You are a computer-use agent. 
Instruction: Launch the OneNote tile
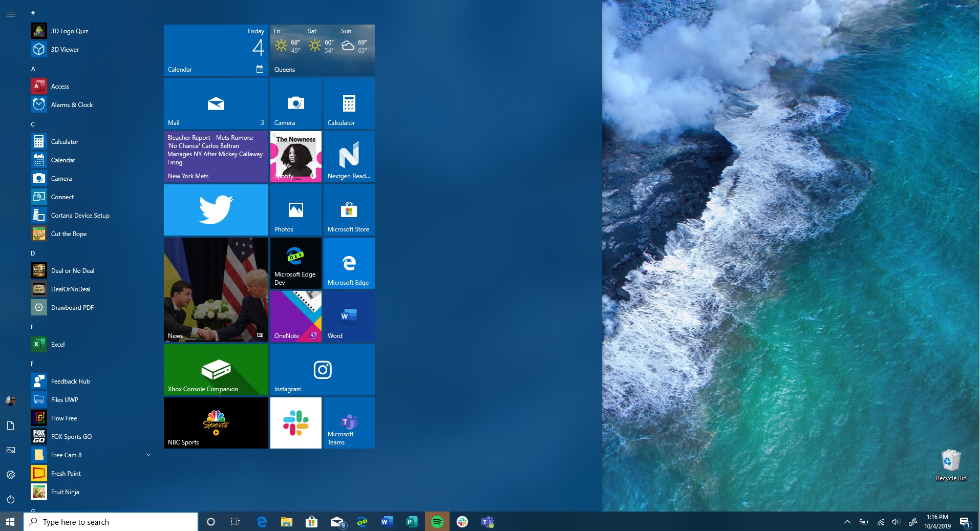tap(295, 316)
